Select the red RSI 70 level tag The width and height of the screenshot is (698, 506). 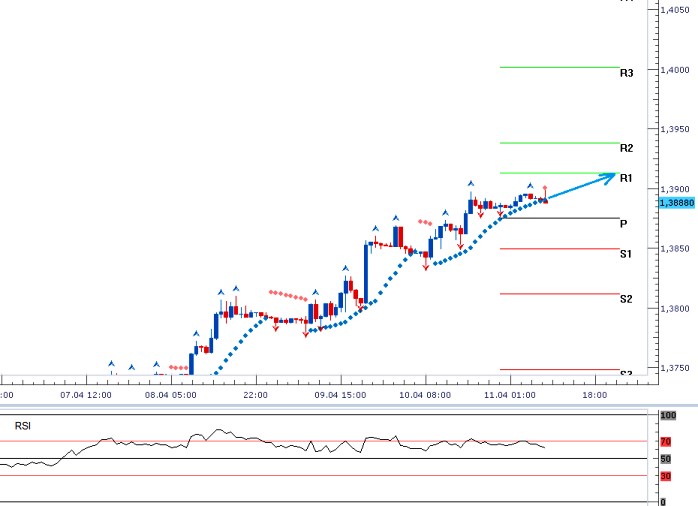coord(665,441)
